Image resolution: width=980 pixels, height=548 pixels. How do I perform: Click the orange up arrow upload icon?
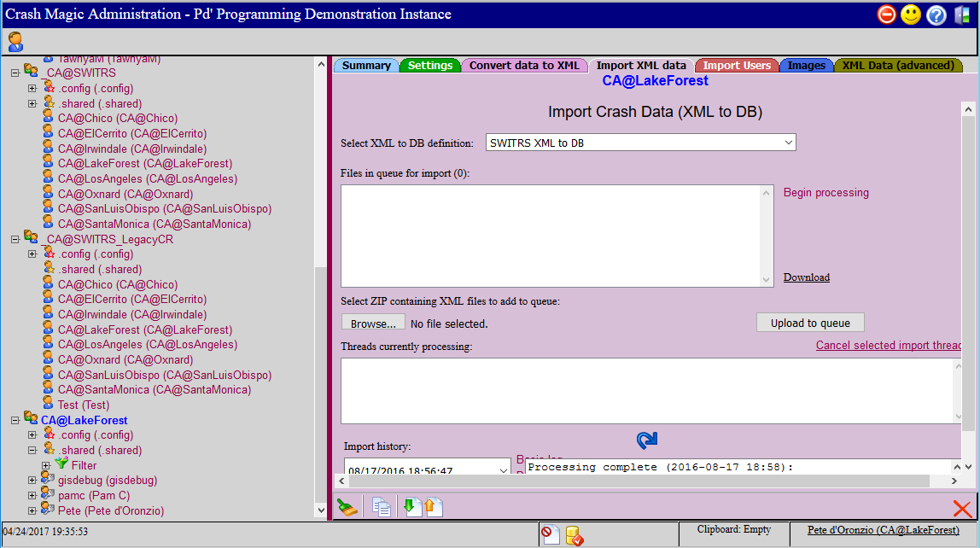433,506
